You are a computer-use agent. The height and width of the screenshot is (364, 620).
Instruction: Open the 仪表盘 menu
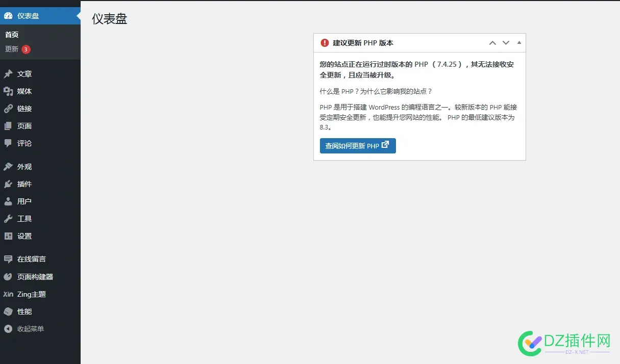click(40, 16)
